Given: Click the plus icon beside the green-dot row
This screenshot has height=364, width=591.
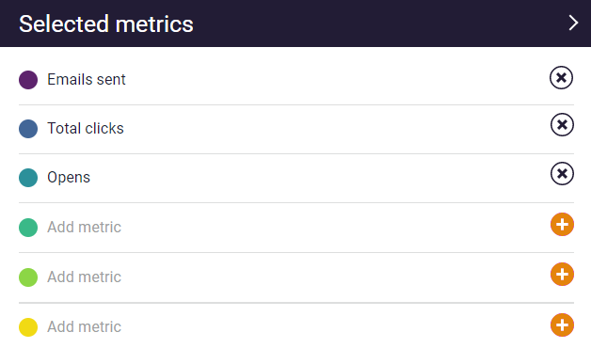Looking at the screenshot, I should [562, 225].
